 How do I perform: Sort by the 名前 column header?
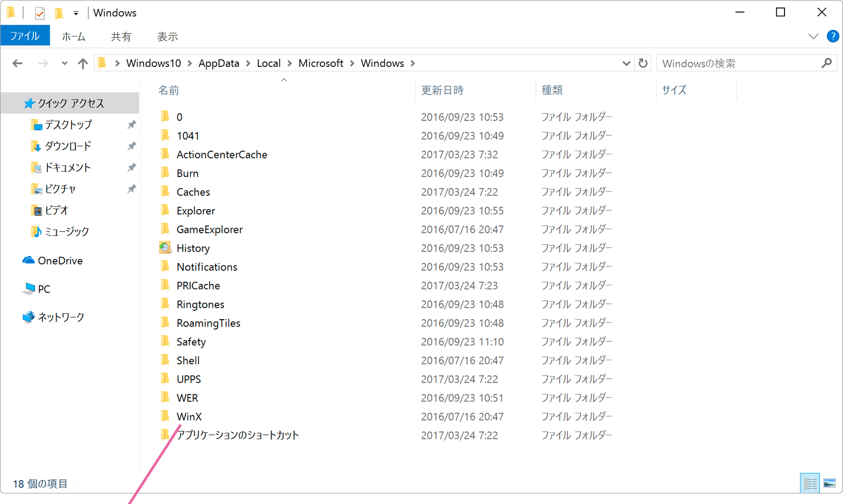pos(169,90)
